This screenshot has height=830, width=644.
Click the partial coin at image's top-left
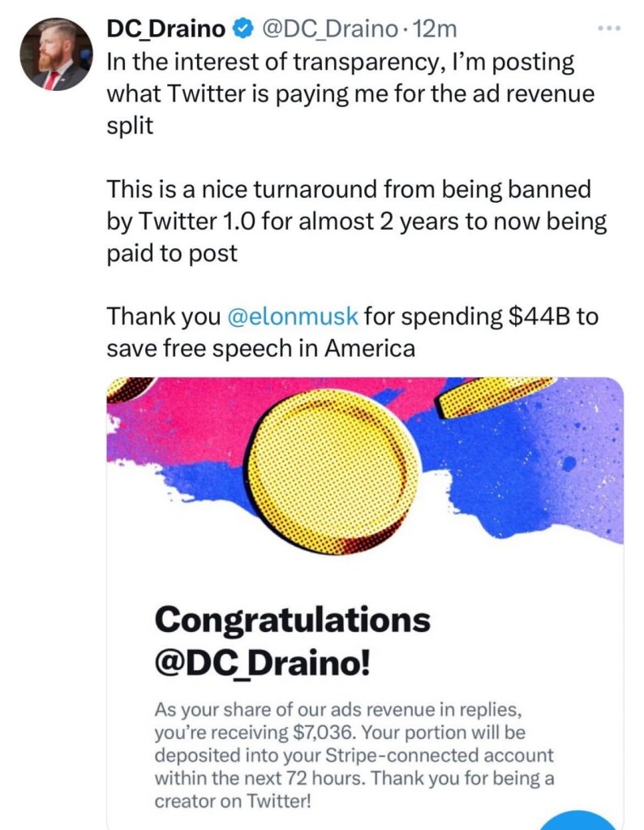point(130,387)
